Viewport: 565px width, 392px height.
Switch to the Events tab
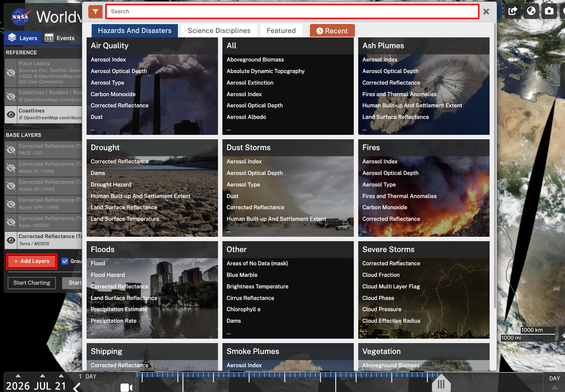pos(60,38)
